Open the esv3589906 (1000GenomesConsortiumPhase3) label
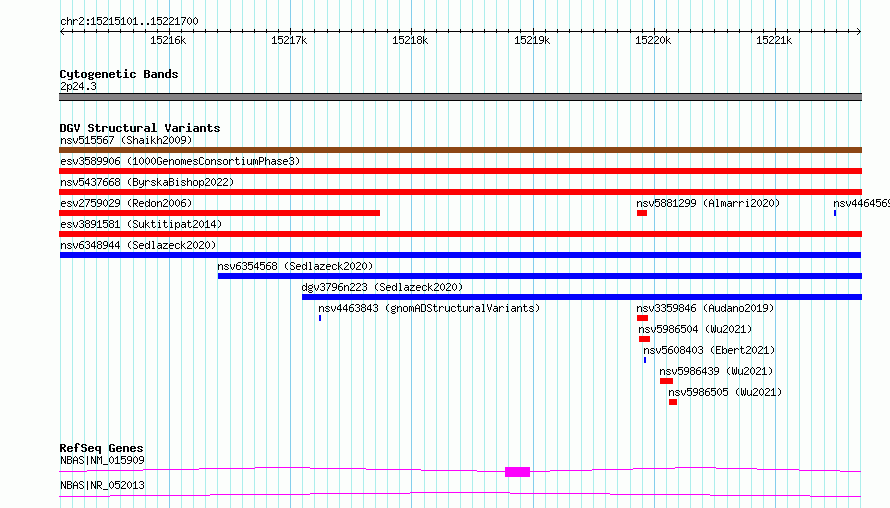The width and height of the screenshot is (890, 508). pyautogui.click(x=180, y=161)
